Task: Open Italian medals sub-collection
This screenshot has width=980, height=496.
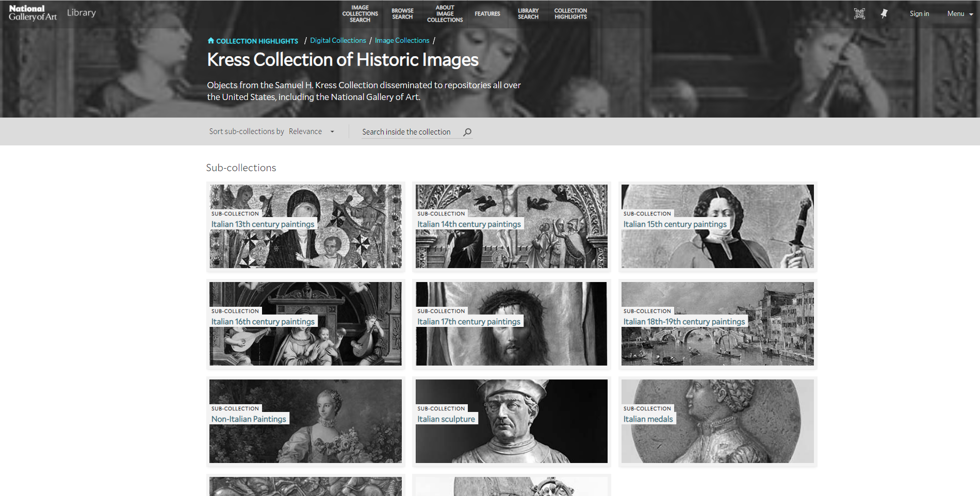Action: click(717, 421)
